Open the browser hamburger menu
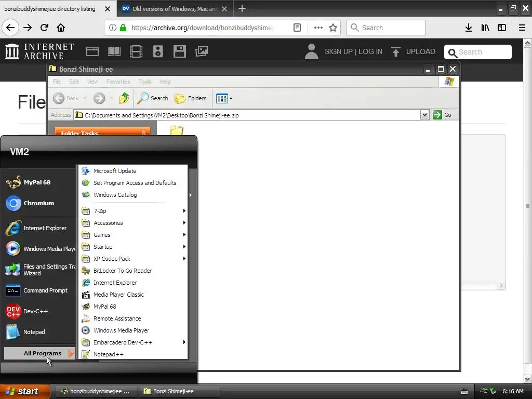 [x=522, y=28]
